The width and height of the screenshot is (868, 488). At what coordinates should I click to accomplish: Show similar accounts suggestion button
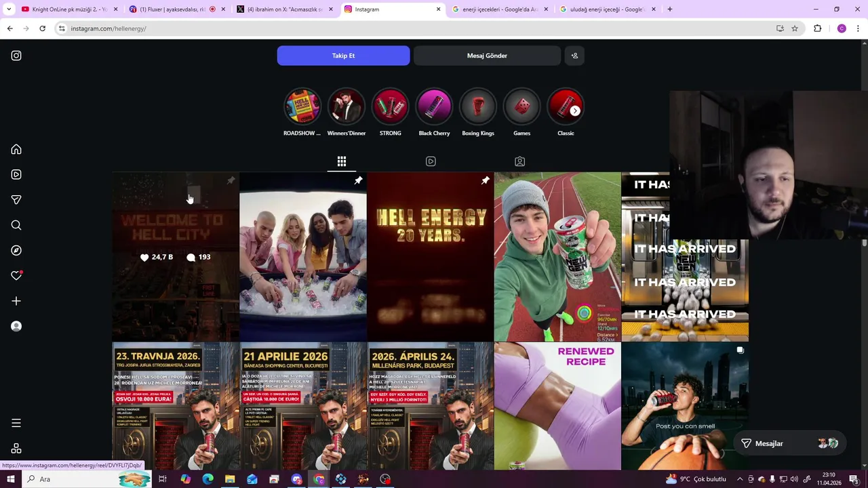coord(574,56)
